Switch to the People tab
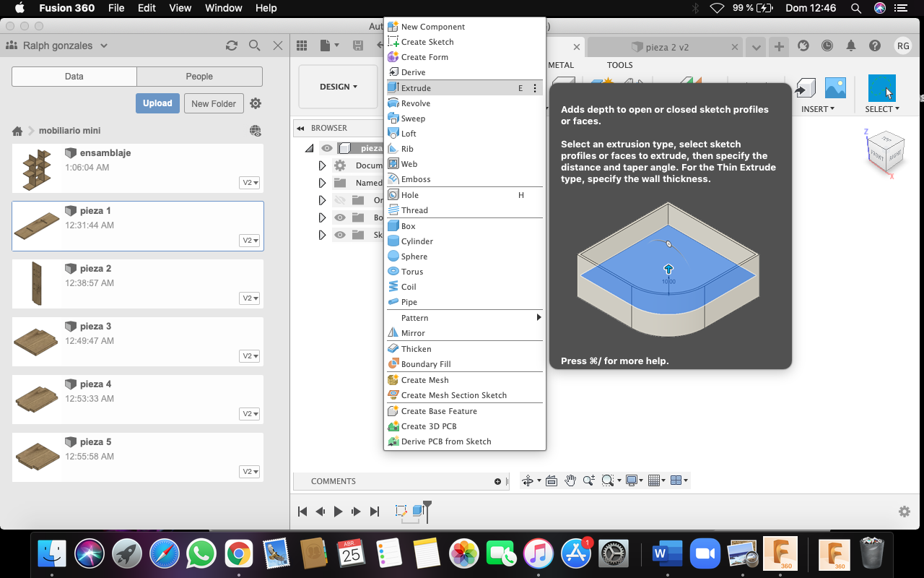 199,77
